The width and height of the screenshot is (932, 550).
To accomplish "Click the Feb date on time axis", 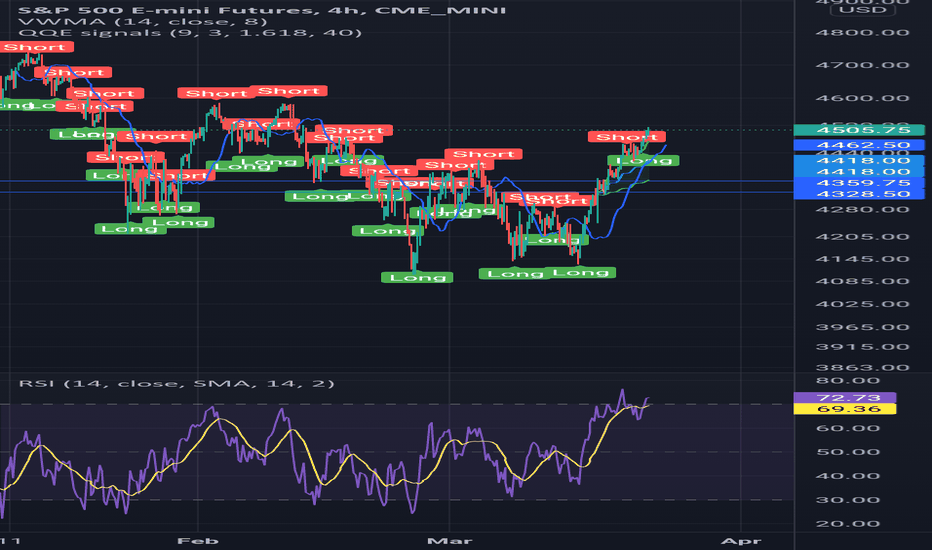I will coord(198,540).
